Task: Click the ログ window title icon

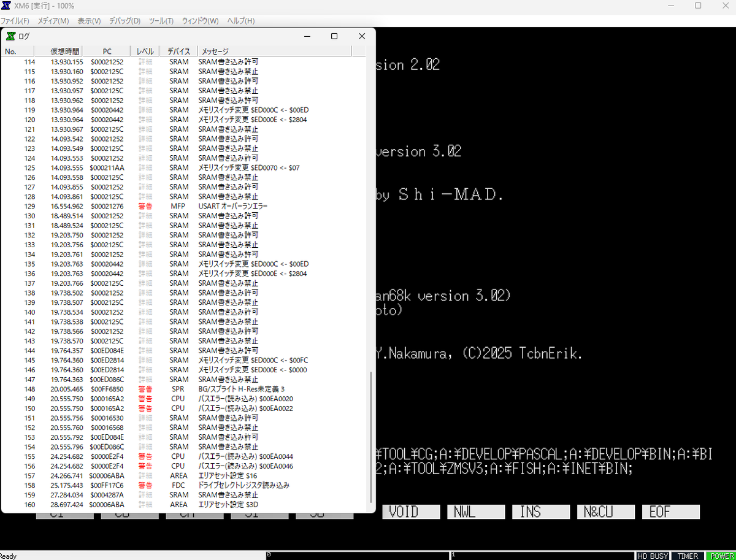Action: click(x=10, y=36)
